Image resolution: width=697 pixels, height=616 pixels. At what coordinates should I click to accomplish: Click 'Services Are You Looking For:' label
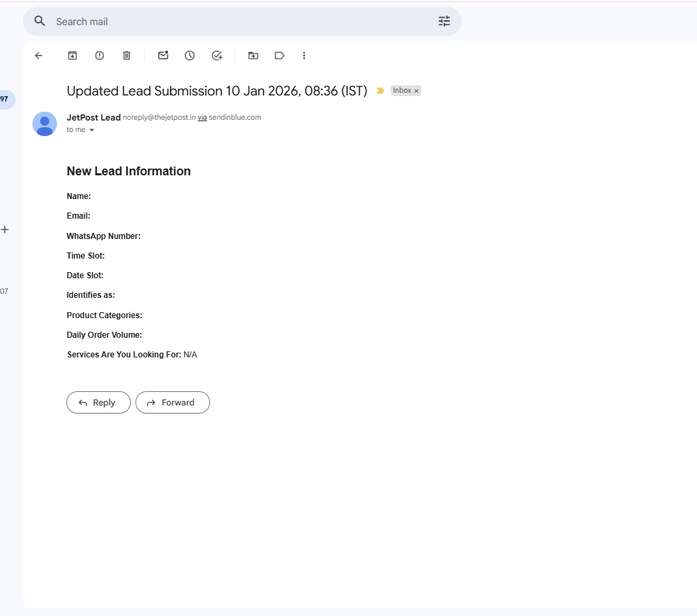coord(124,355)
